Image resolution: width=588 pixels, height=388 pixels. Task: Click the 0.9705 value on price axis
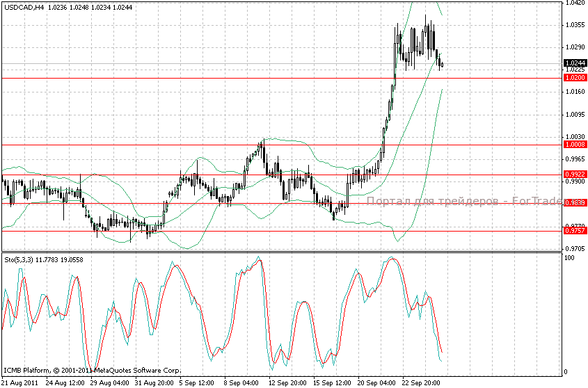574,248
